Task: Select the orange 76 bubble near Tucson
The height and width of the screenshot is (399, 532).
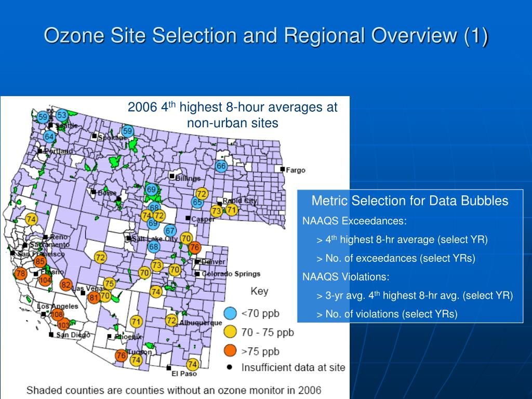Action: coord(121,355)
